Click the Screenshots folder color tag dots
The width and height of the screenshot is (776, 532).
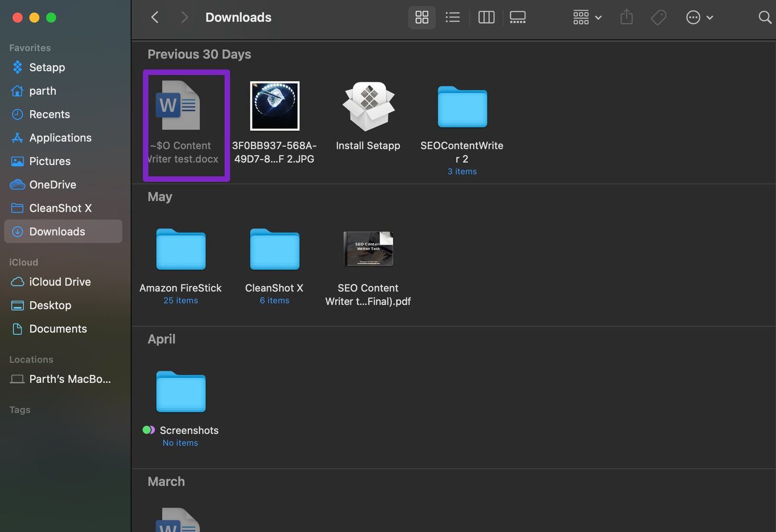coord(149,430)
